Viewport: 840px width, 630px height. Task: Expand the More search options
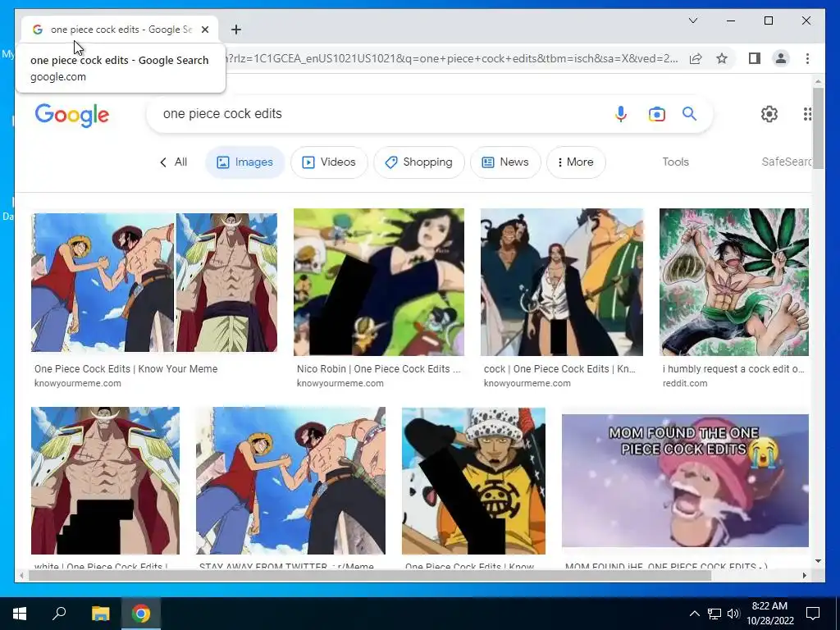pyautogui.click(x=576, y=162)
